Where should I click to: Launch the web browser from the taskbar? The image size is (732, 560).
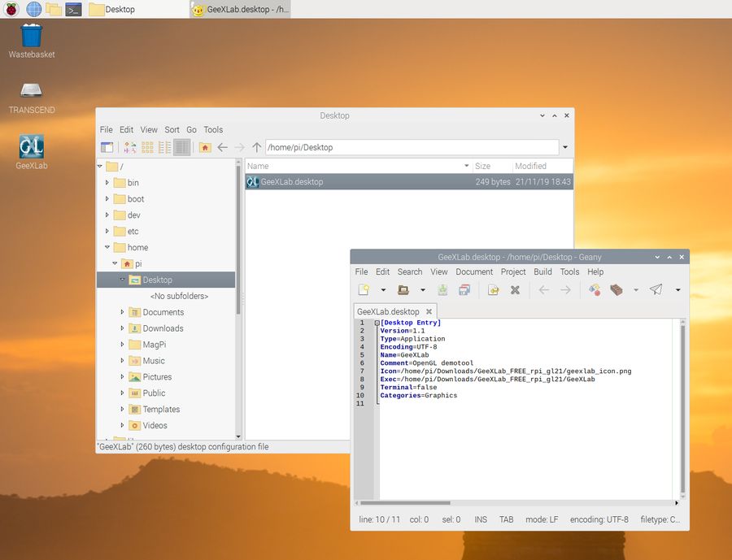(33, 9)
